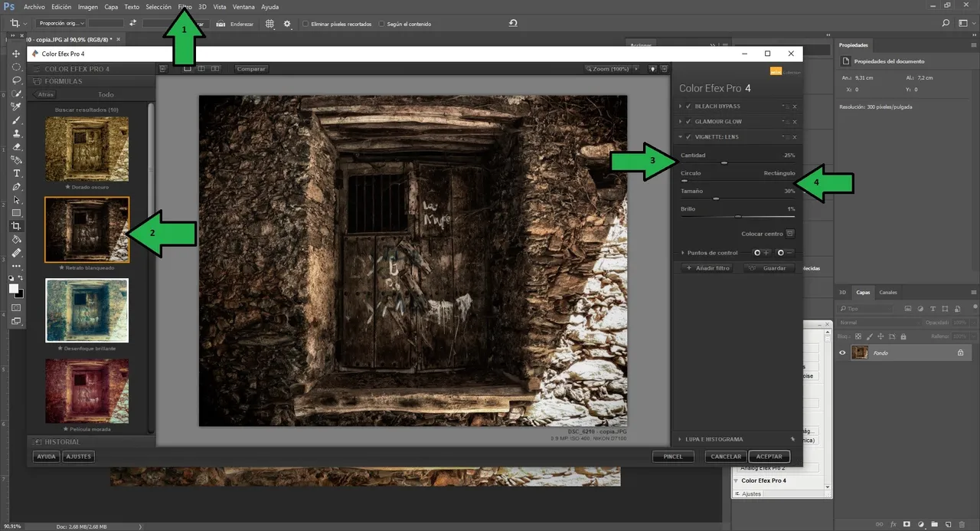Select the Horizontal Type tool
This screenshot has width=980, height=531.
[16, 173]
